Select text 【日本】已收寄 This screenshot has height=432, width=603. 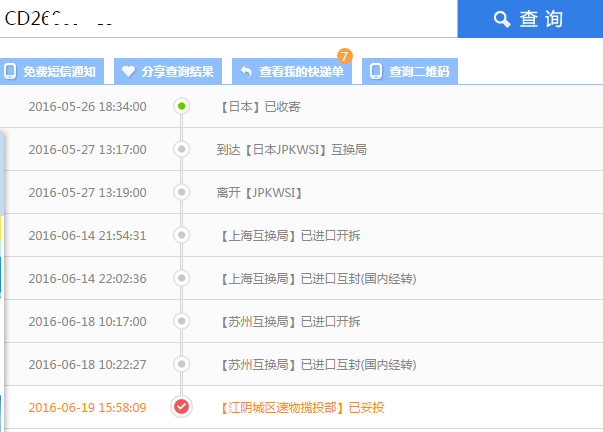(259, 107)
